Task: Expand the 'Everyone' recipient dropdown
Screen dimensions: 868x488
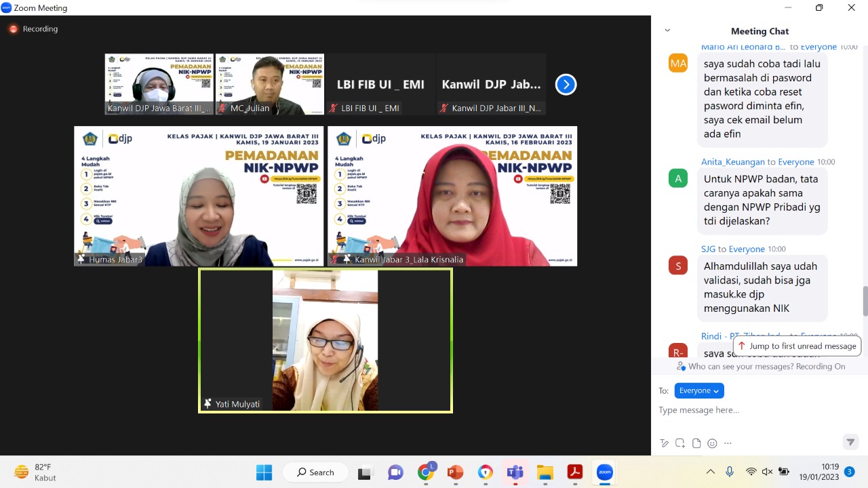Action: (x=698, y=390)
